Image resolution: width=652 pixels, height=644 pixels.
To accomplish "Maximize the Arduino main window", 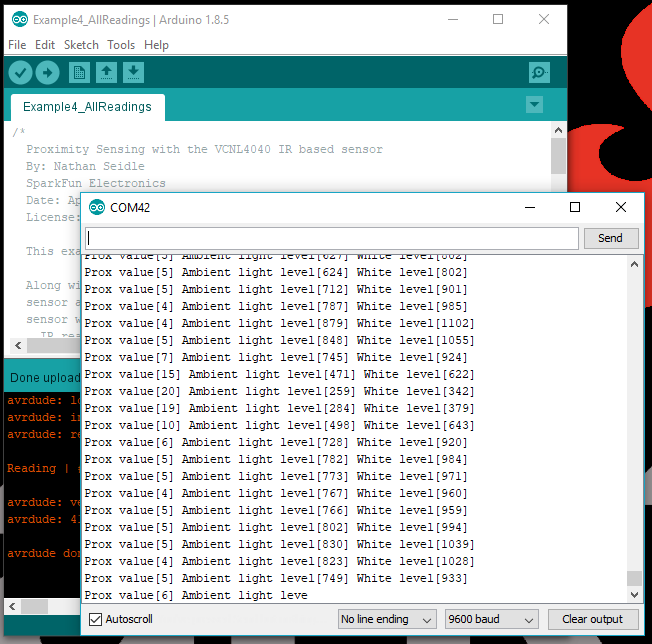I will tap(498, 19).
